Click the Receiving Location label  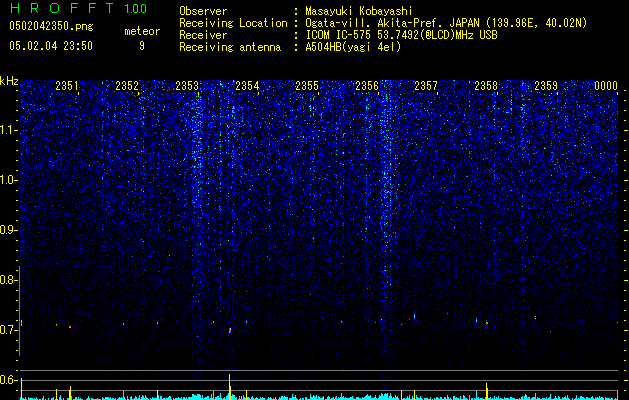click(233, 23)
